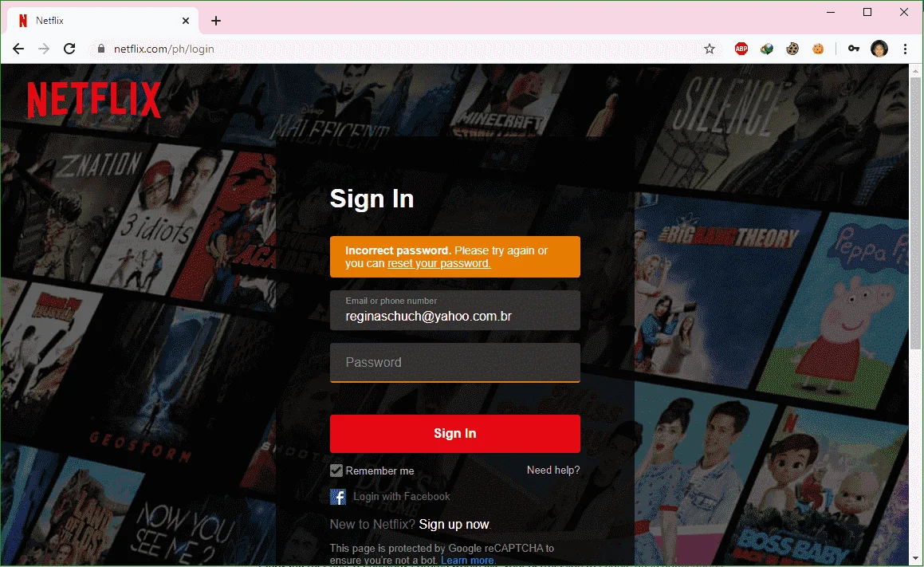Focus the Password input field
This screenshot has width=924, height=567.
[455, 363]
